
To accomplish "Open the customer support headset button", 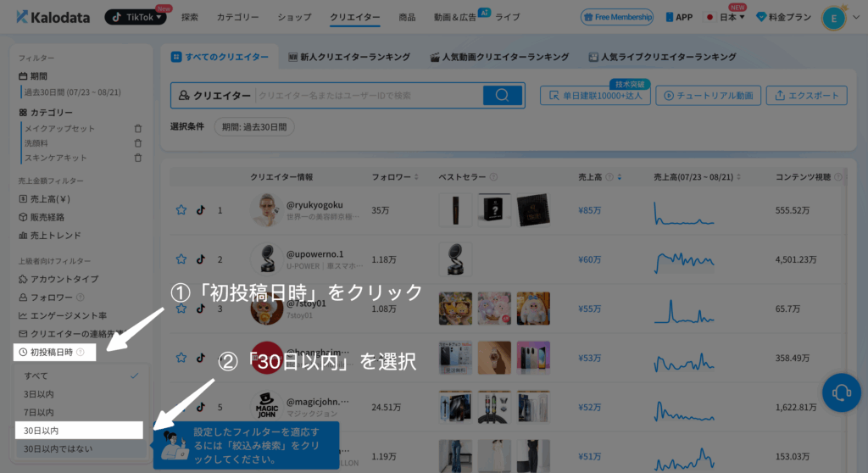I will [842, 392].
